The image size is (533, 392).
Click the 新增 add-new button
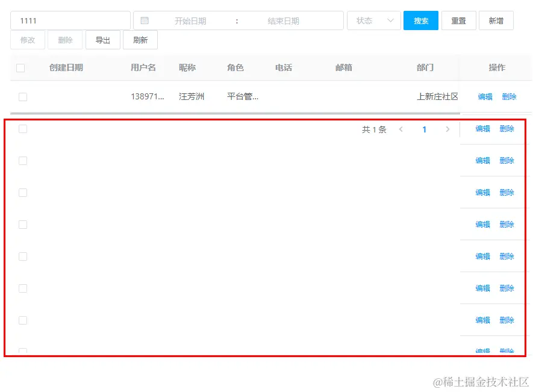click(x=496, y=20)
